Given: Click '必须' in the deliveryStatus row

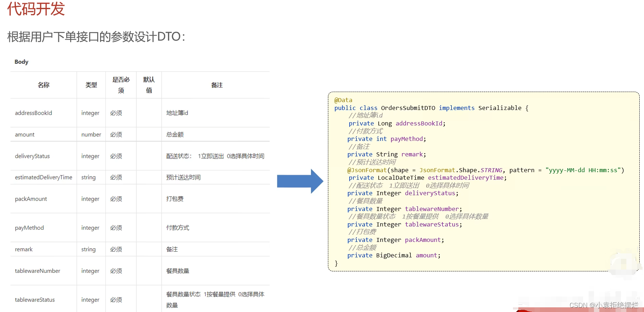Looking at the screenshot, I should [116, 156].
